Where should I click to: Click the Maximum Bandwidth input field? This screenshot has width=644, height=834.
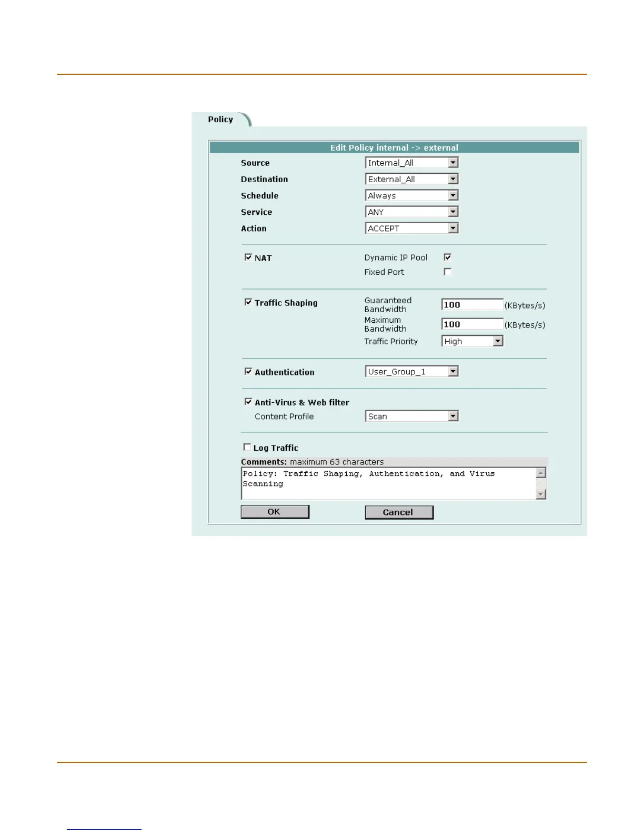pyautogui.click(x=472, y=324)
